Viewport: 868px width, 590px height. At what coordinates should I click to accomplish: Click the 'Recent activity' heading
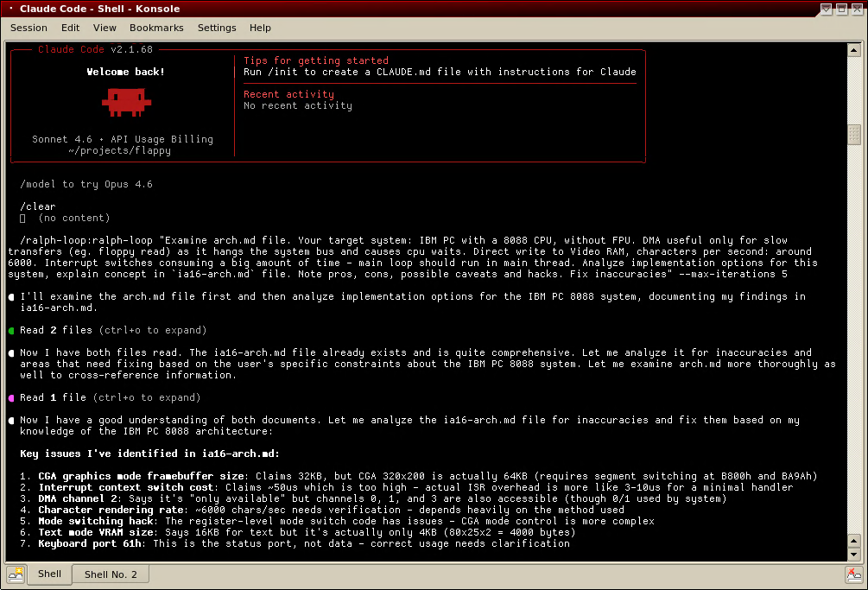point(289,94)
